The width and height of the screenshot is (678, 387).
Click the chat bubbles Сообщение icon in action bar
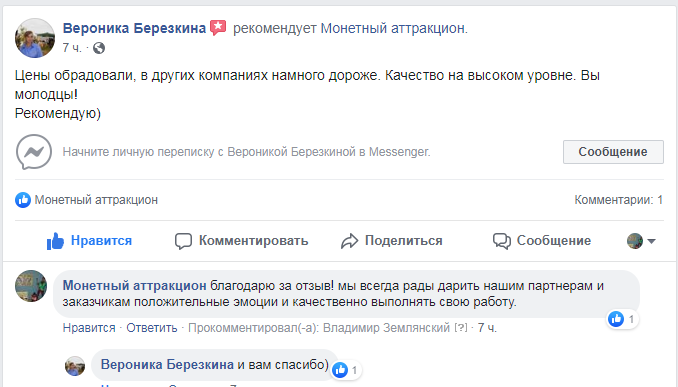(502, 241)
